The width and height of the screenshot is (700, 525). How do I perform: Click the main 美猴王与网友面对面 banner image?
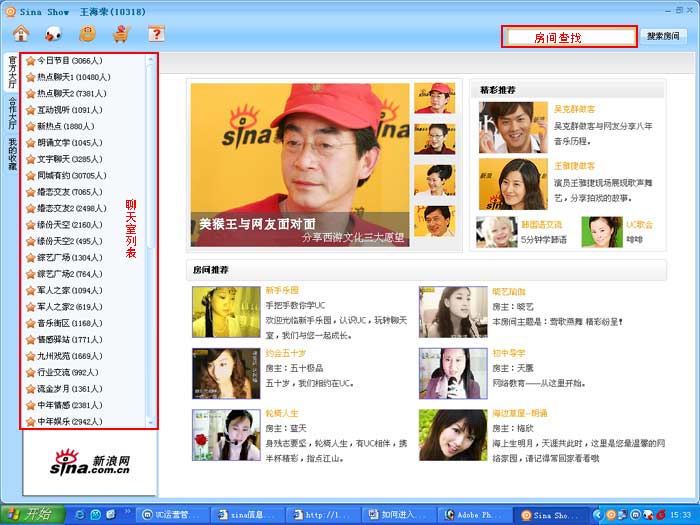[300, 165]
